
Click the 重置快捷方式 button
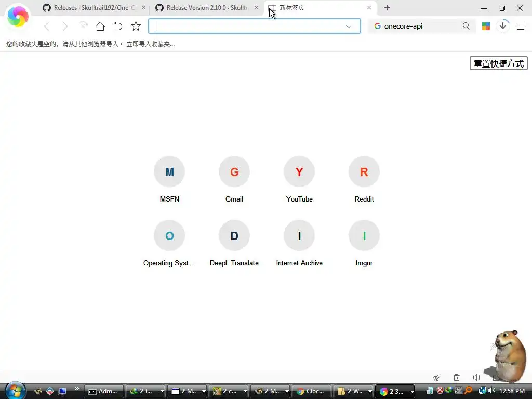point(498,63)
